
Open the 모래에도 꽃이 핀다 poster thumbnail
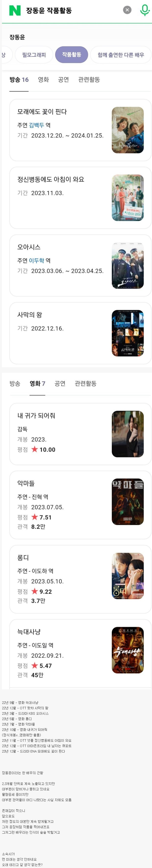coord(127,130)
